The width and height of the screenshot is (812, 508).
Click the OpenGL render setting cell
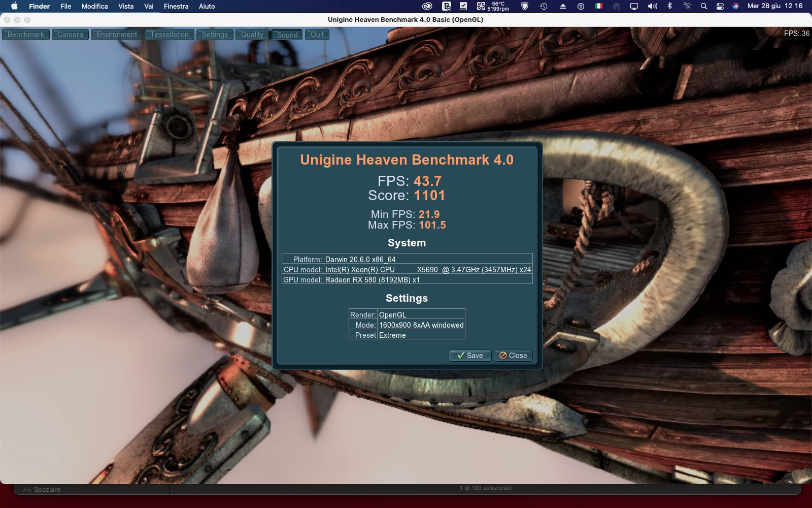[x=421, y=314]
